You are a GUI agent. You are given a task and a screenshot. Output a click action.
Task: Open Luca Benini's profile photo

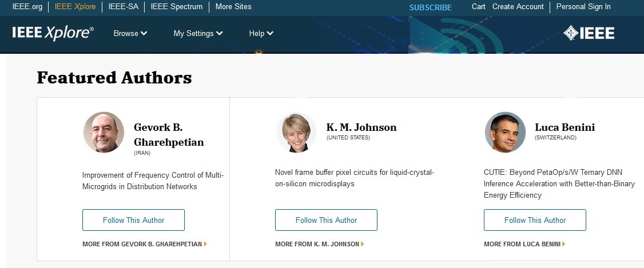pos(505,132)
